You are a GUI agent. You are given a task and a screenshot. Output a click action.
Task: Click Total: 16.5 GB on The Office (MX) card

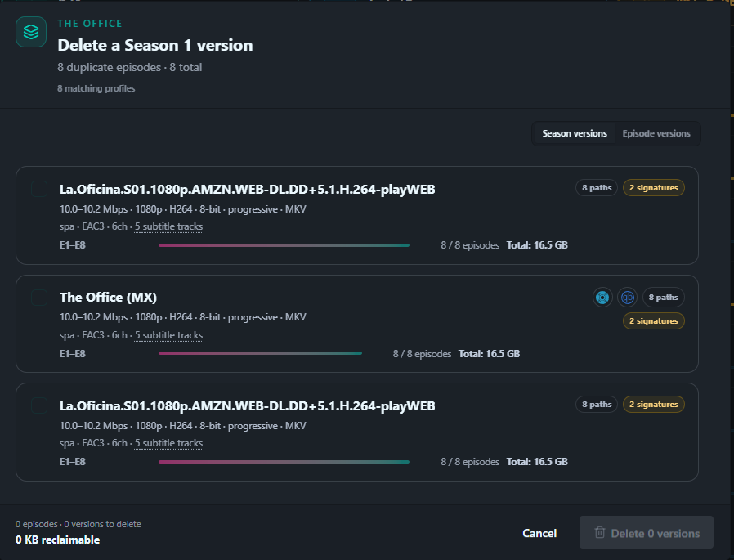(x=489, y=354)
